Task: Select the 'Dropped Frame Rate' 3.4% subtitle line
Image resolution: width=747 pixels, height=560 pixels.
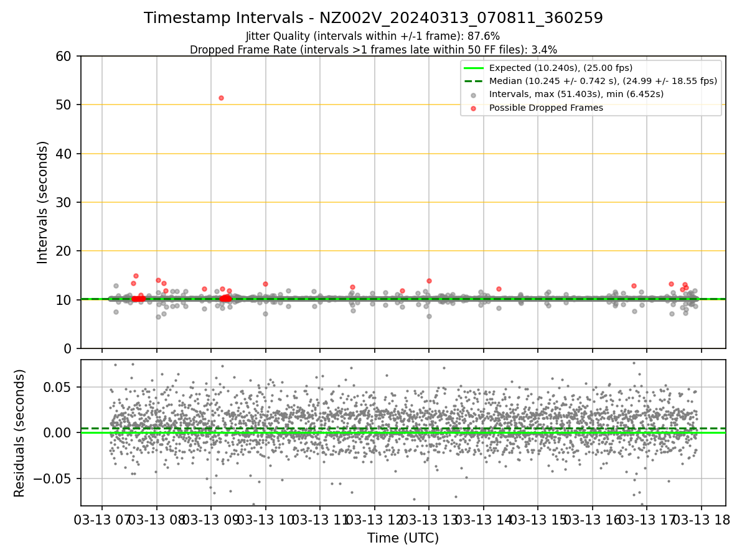Action: click(374, 49)
